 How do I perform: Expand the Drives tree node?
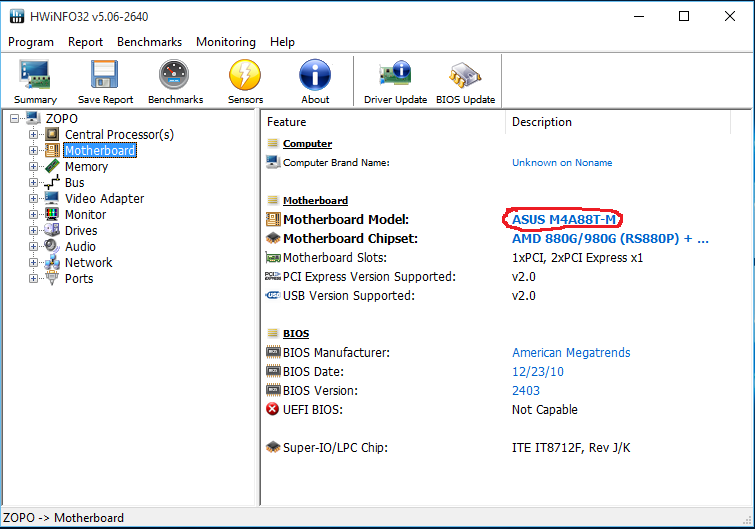[33, 230]
